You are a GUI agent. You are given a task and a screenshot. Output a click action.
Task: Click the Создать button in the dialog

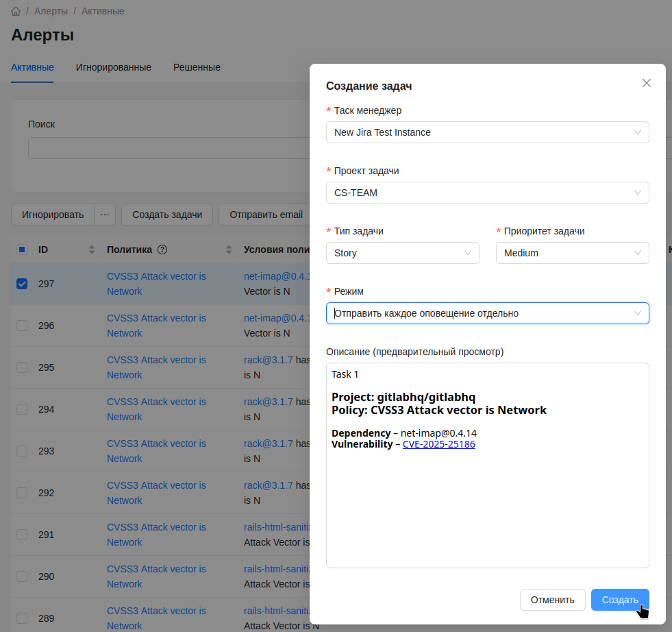click(620, 600)
